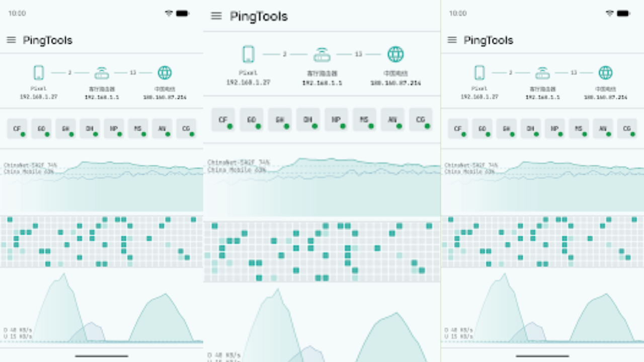Tap the AW server tile, right screen
The width and height of the screenshot is (644, 362).
pos(603,129)
